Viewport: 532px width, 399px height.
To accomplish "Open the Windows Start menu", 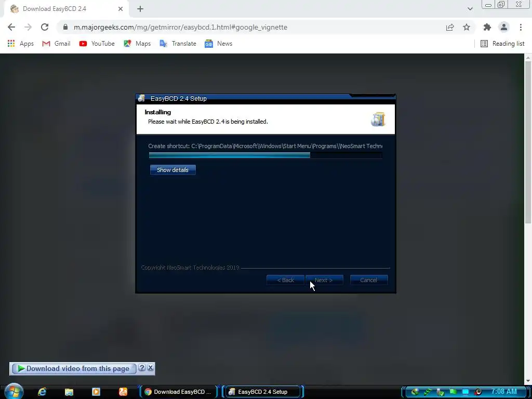I will [14, 391].
